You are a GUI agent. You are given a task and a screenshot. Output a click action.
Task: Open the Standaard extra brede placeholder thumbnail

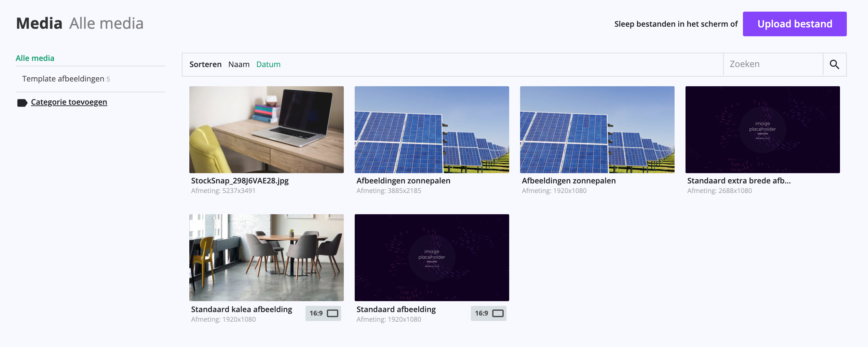point(762,129)
